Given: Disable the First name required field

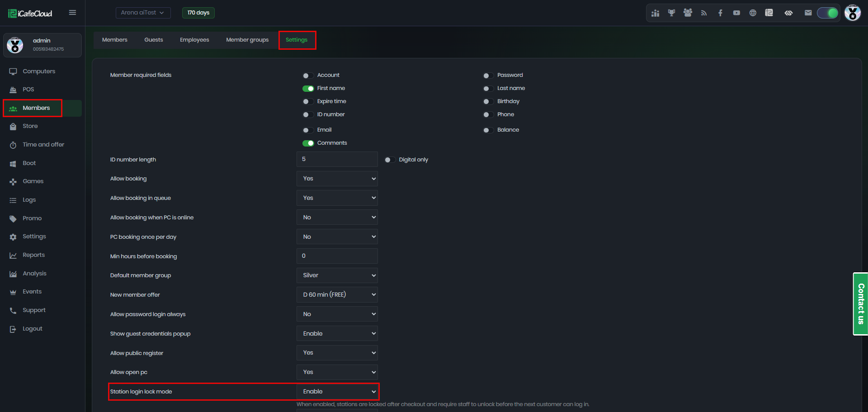Looking at the screenshot, I should [308, 89].
